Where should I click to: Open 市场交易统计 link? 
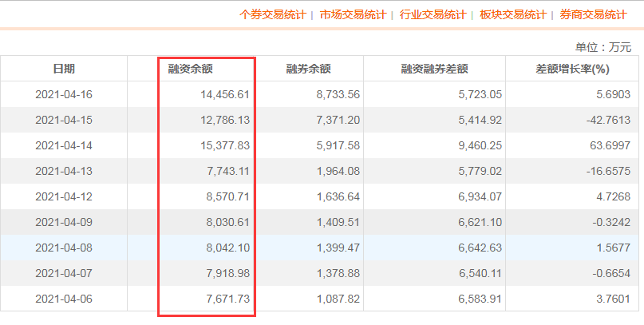tap(354, 15)
